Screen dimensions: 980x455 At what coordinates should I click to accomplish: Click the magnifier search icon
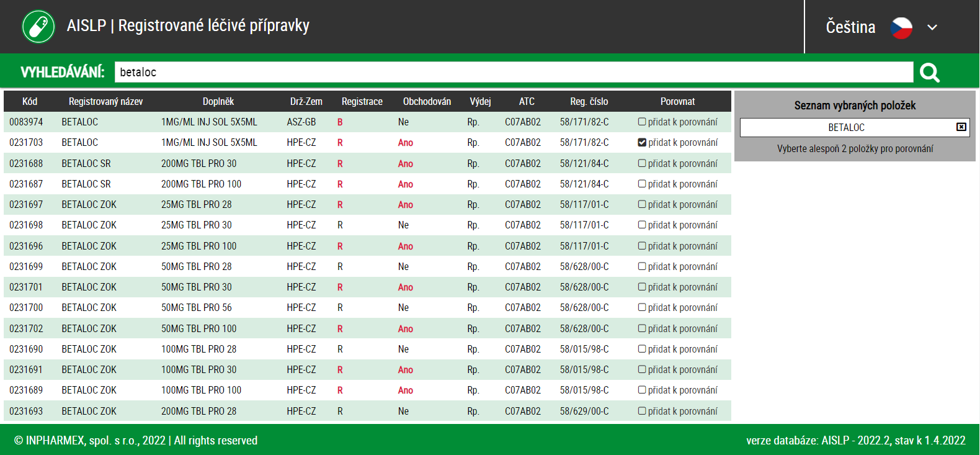(929, 73)
